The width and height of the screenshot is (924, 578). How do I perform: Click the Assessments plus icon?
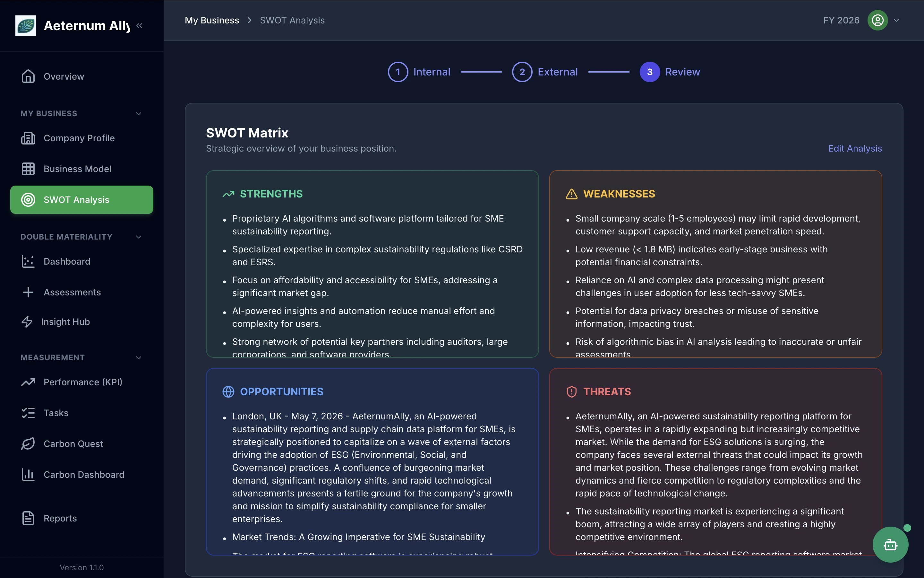pos(28,293)
